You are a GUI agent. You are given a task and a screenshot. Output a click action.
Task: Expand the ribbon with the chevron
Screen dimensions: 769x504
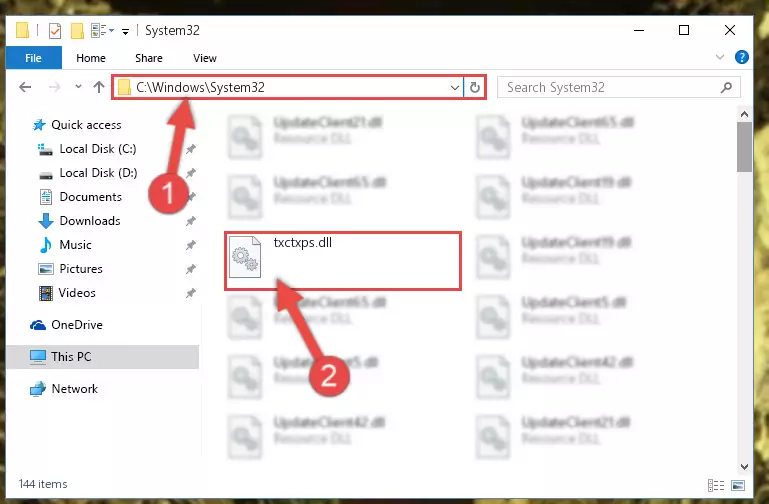pyautogui.click(x=719, y=57)
